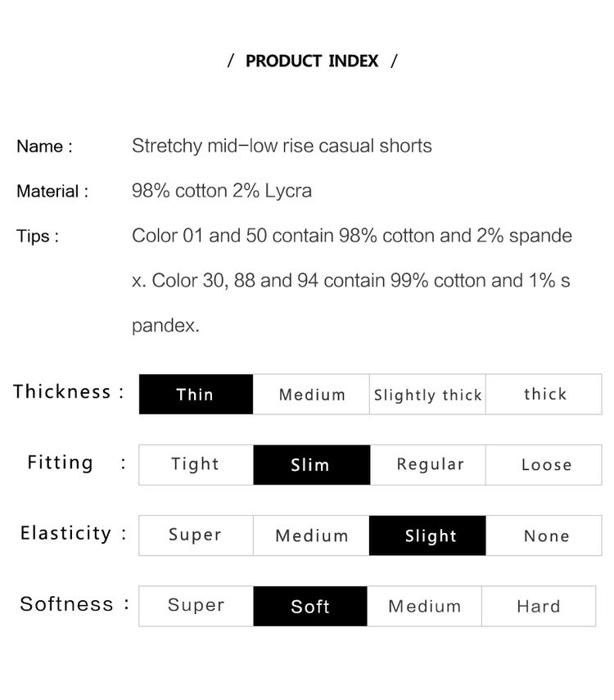Pick the Loose fitting option
The width and height of the screenshot is (614, 700).
click(544, 465)
